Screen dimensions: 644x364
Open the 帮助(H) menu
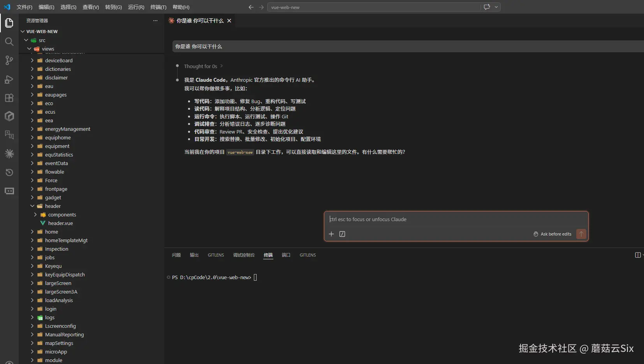tap(181, 7)
